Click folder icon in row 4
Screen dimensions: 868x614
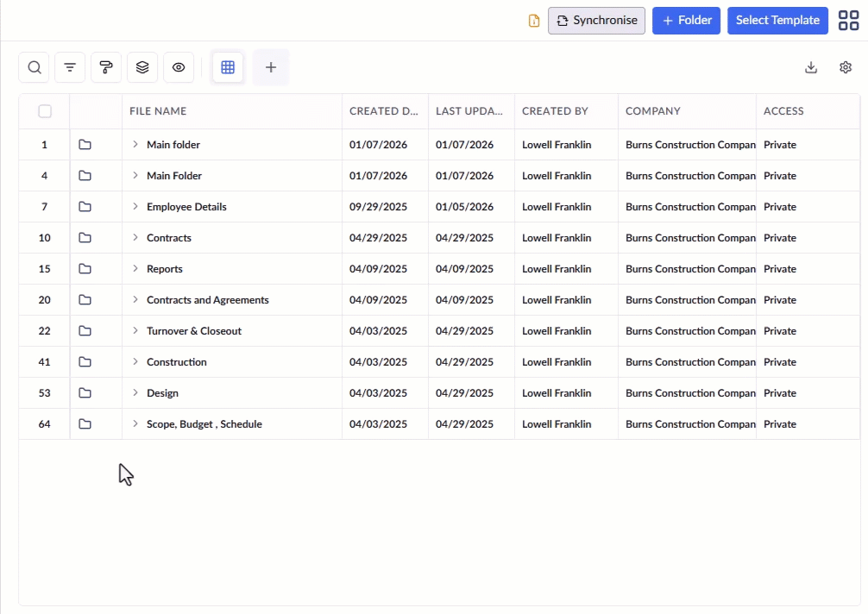pyautogui.click(x=85, y=175)
